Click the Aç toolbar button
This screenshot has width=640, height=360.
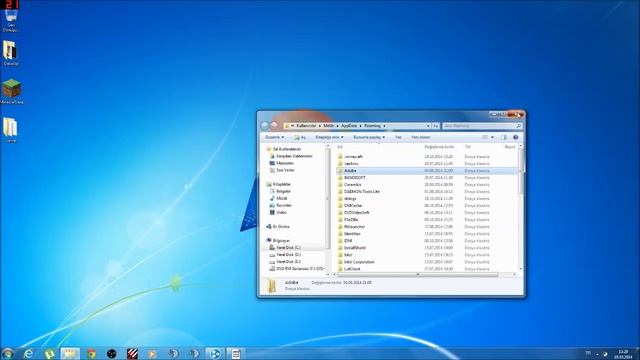tap(300, 137)
